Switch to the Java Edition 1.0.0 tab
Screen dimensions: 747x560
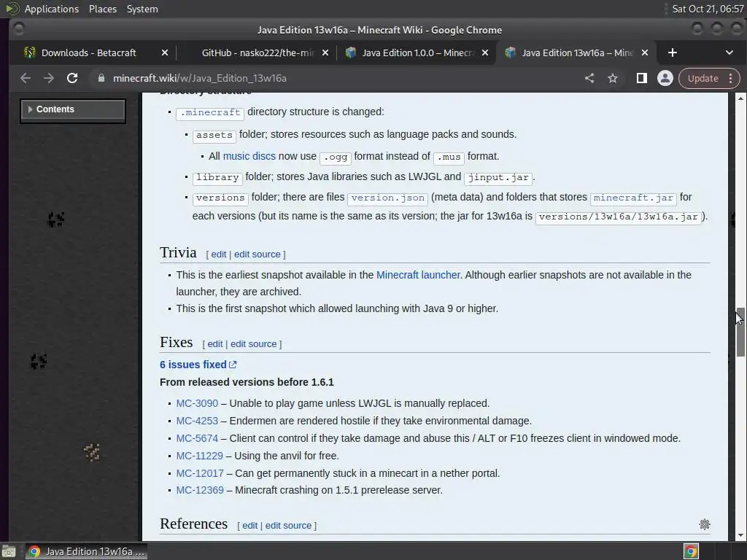tap(417, 52)
